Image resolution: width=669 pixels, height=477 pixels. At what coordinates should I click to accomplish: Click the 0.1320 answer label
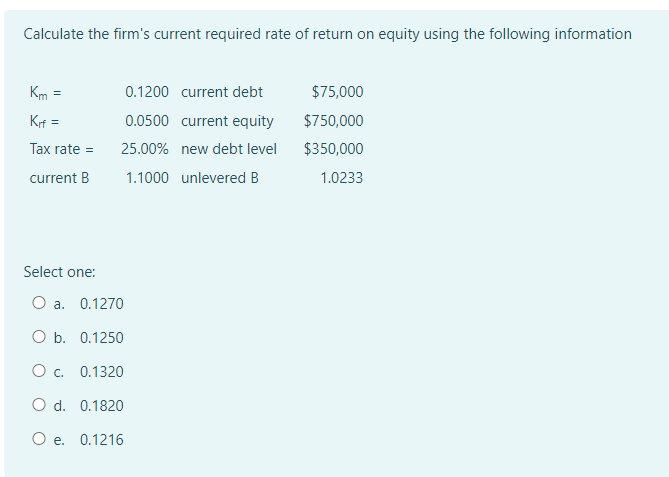click(102, 372)
